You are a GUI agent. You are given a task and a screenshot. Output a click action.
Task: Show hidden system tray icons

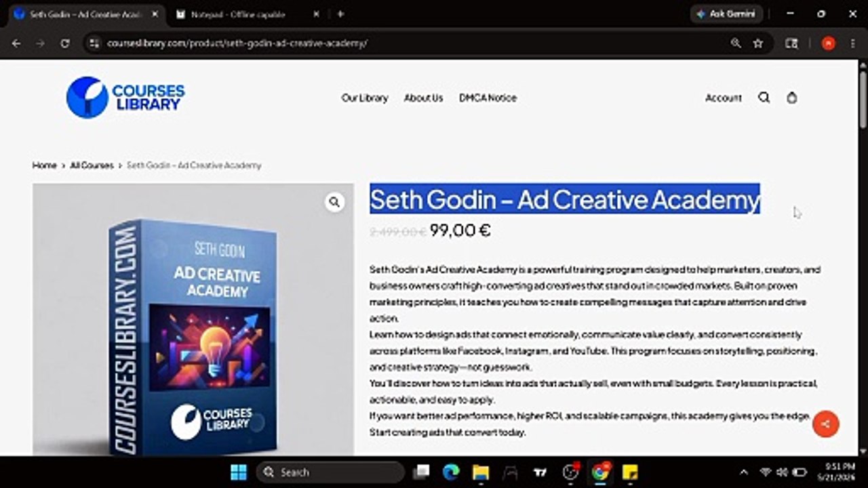coord(744,472)
